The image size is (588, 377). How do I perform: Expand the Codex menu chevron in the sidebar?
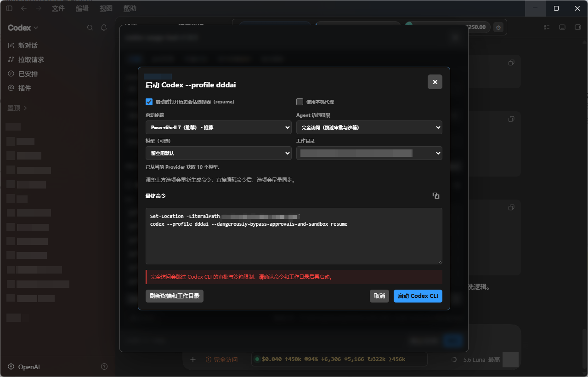[x=36, y=28]
